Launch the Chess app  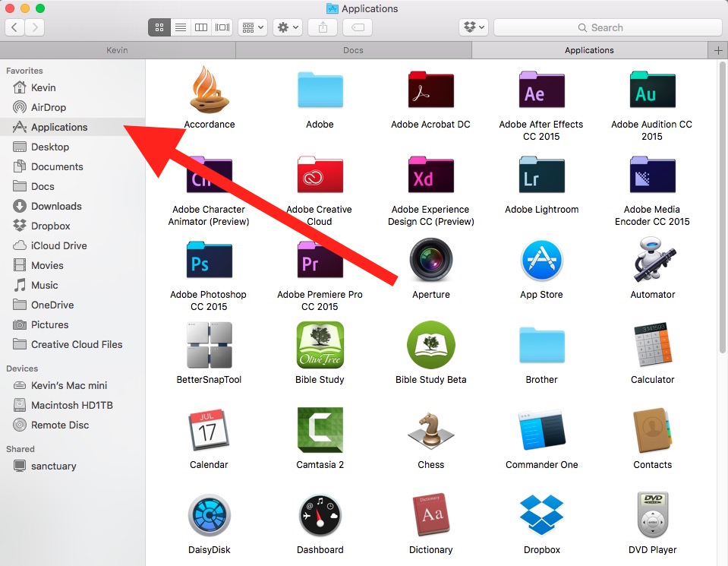click(x=431, y=431)
